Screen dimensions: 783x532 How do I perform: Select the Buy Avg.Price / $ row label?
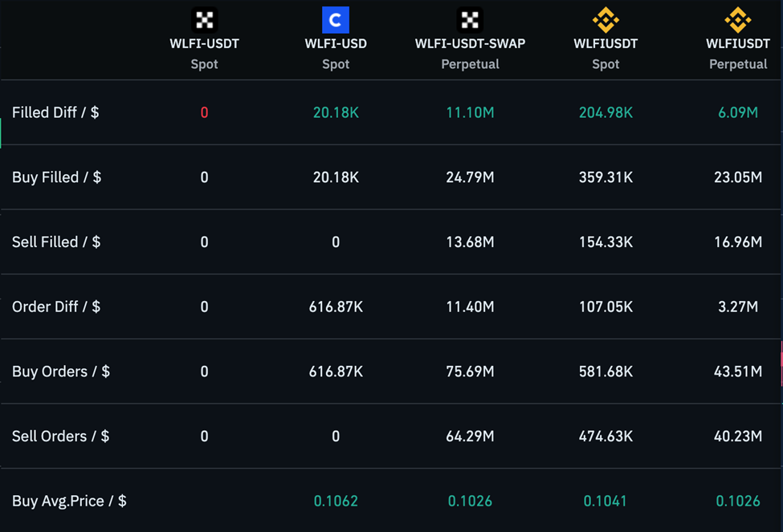tap(69, 501)
